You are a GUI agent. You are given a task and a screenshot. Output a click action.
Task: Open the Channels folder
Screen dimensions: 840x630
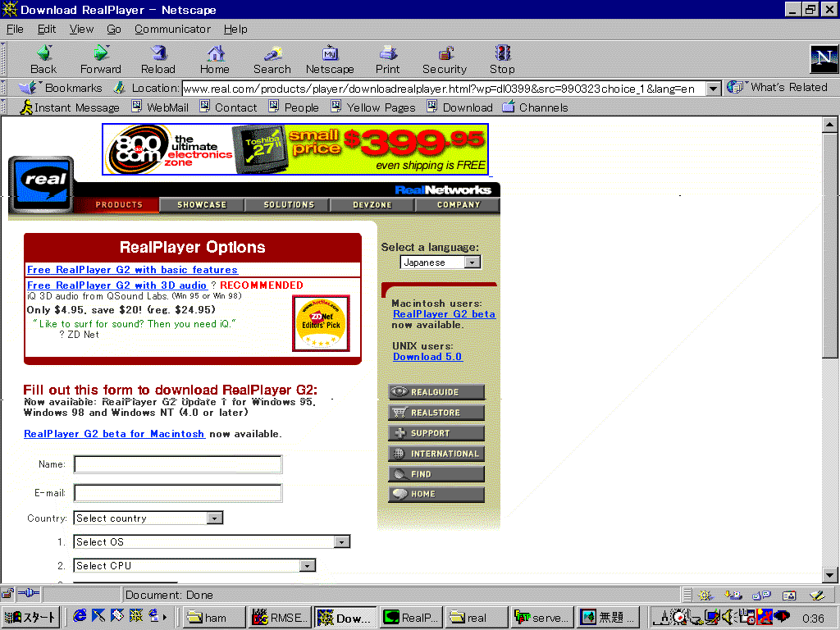[535, 107]
